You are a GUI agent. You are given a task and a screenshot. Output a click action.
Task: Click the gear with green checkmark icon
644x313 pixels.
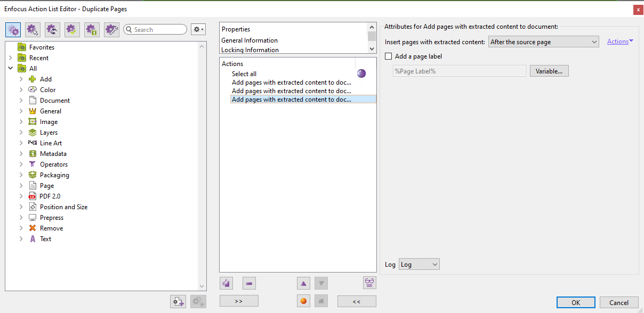tap(72, 30)
